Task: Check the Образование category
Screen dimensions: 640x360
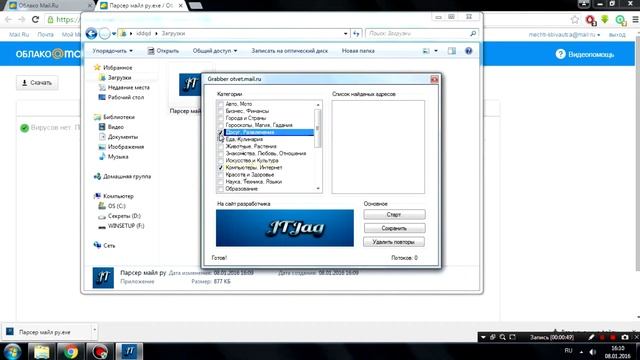Action: [x=220, y=189]
